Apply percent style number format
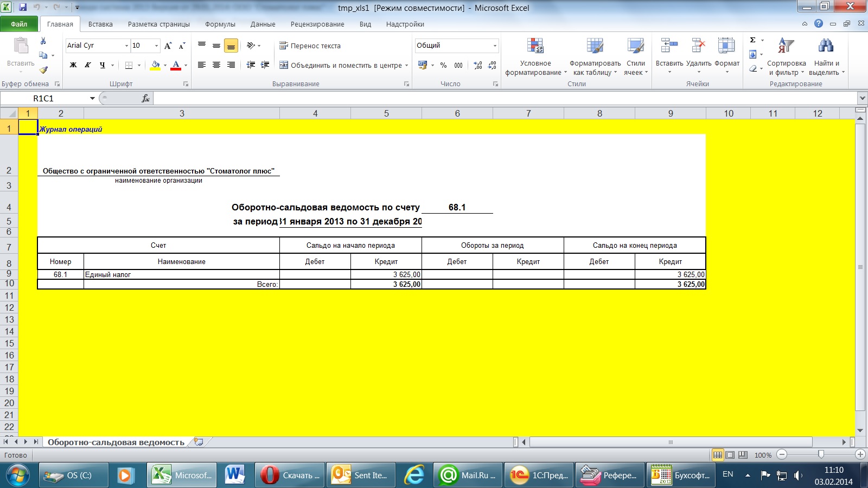The image size is (868, 488). [443, 65]
